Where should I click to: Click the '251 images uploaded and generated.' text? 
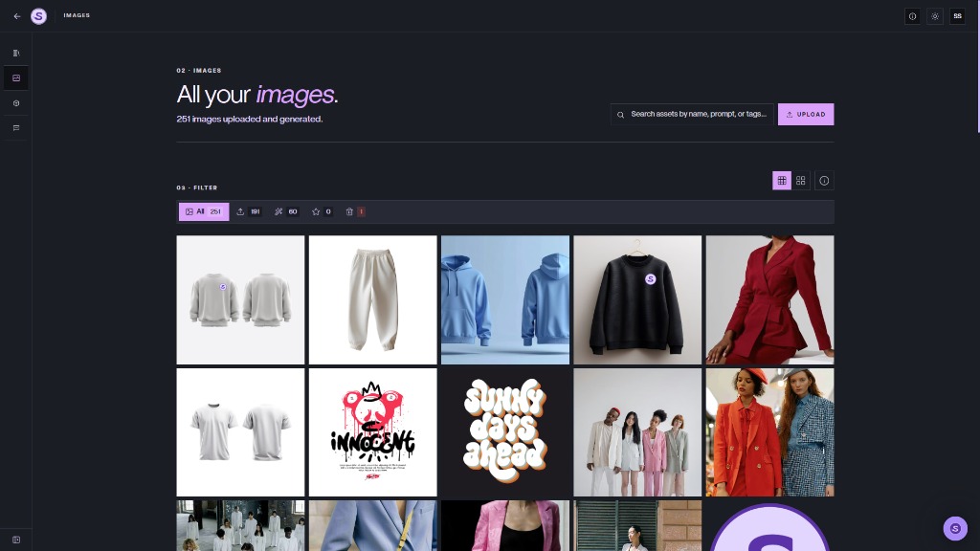(250, 119)
